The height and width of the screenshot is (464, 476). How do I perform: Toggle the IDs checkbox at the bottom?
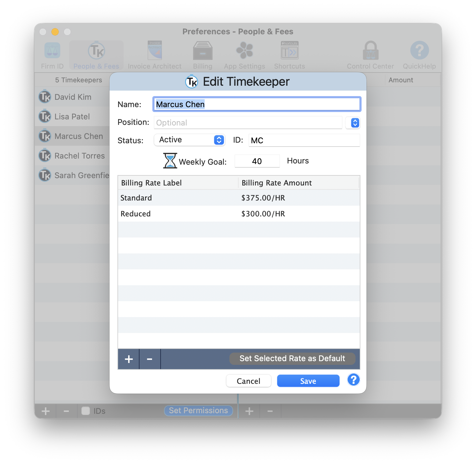85,411
